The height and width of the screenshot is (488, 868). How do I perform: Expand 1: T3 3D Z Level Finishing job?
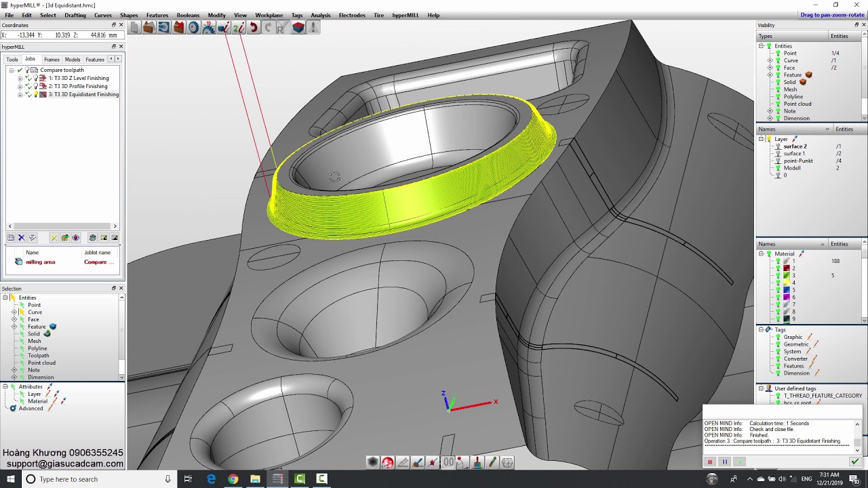tap(20, 78)
